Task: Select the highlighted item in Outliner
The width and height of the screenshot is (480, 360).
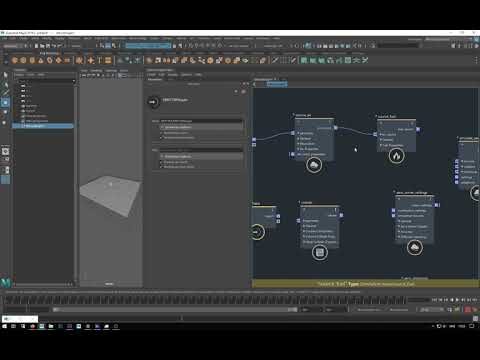Action: (43, 126)
